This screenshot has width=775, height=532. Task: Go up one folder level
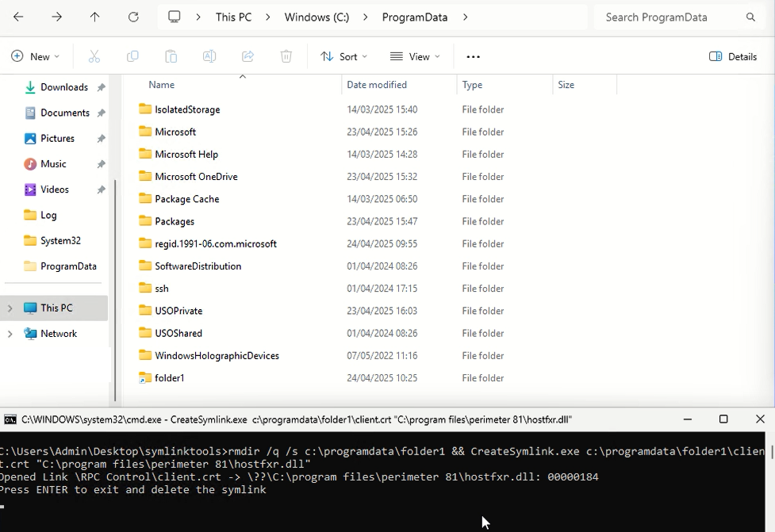(95, 17)
